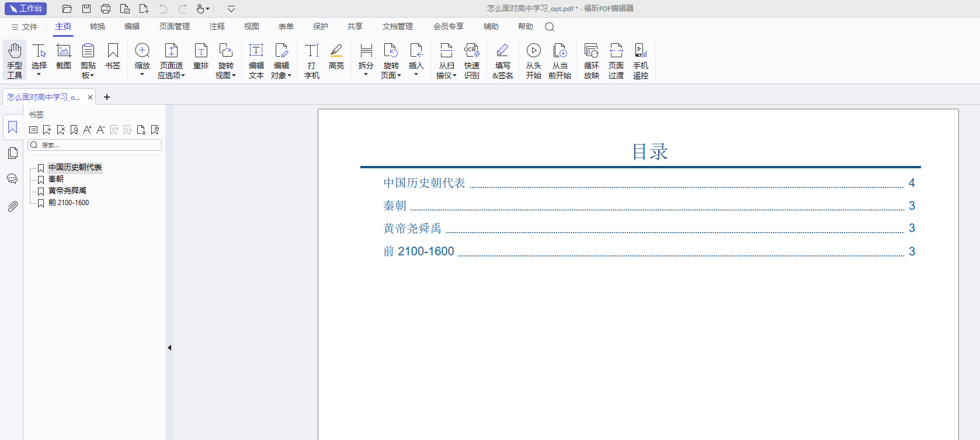Select the Hand tool (手型工具)

point(15,60)
